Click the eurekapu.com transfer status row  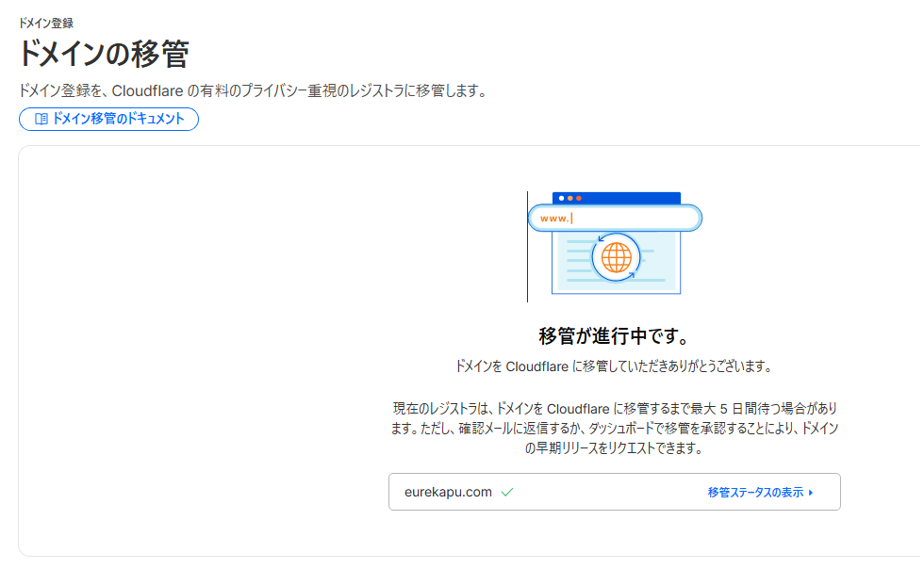(x=615, y=492)
